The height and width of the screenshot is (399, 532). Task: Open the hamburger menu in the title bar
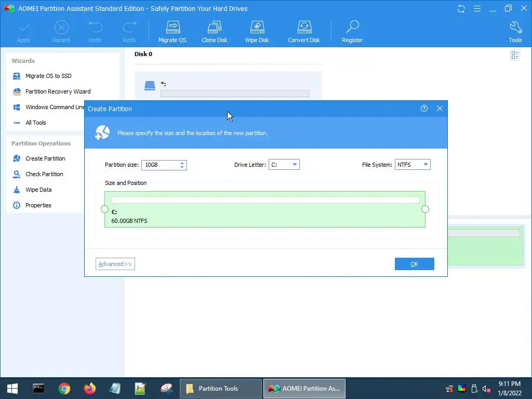tap(477, 8)
